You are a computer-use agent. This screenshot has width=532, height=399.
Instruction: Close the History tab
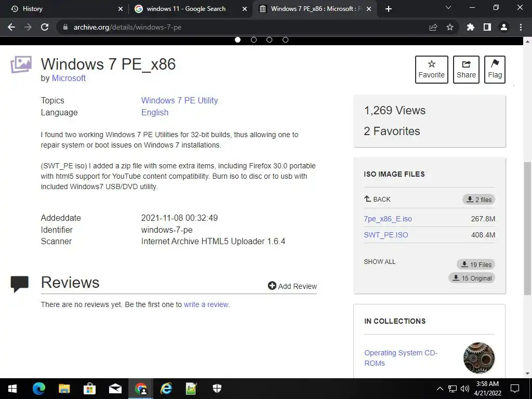tap(121, 9)
